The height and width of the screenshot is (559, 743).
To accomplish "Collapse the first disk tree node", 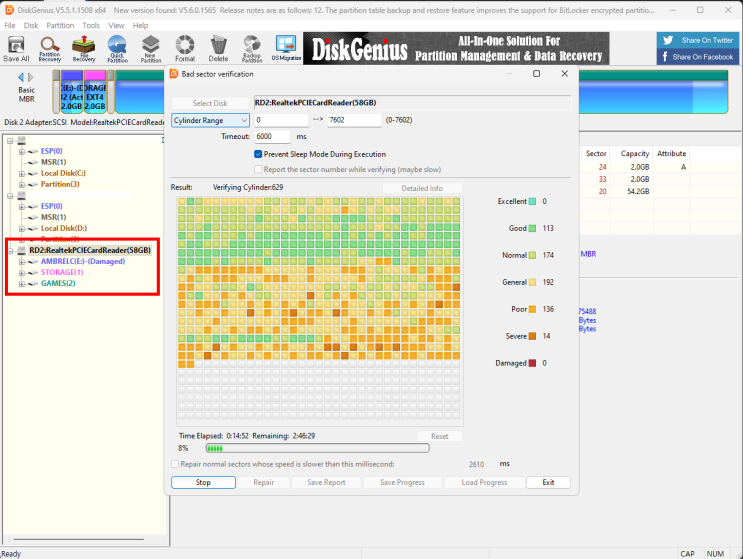I will click(10, 141).
